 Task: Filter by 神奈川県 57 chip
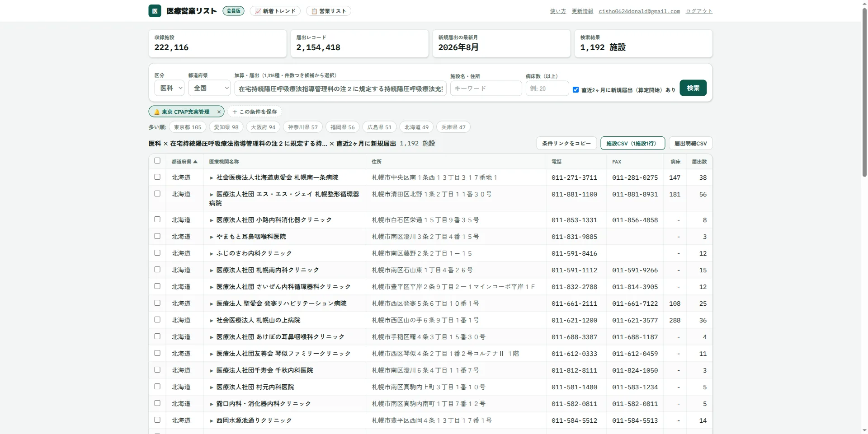click(303, 127)
